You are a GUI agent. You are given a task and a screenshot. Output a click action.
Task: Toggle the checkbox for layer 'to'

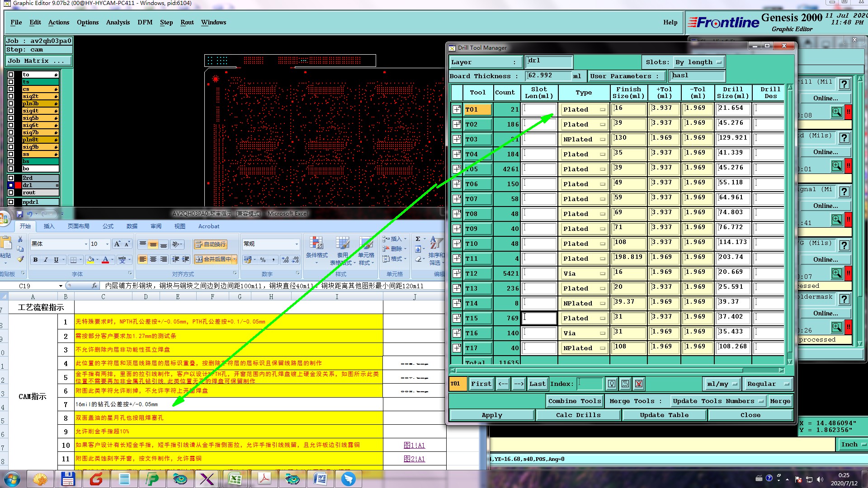click(11, 75)
